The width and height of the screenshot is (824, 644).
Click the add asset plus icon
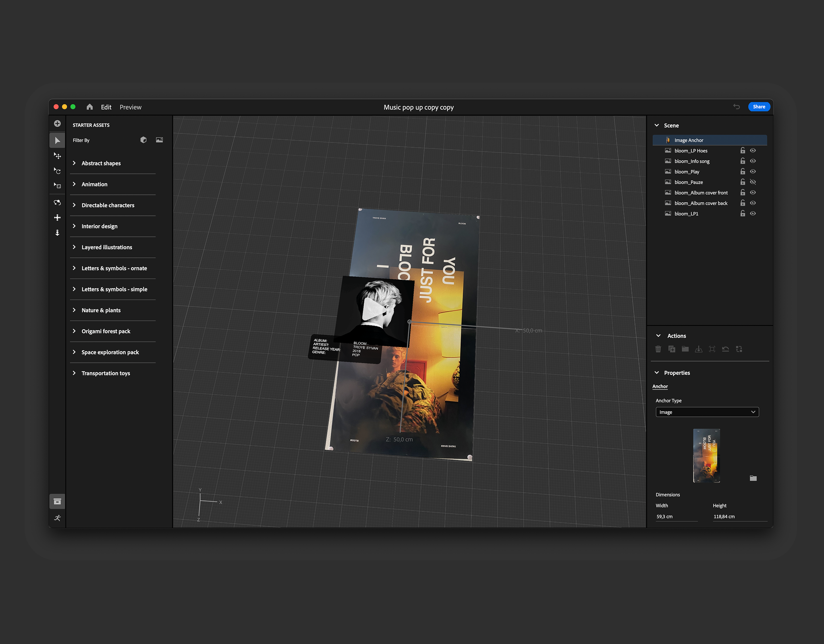pos(57,123)
